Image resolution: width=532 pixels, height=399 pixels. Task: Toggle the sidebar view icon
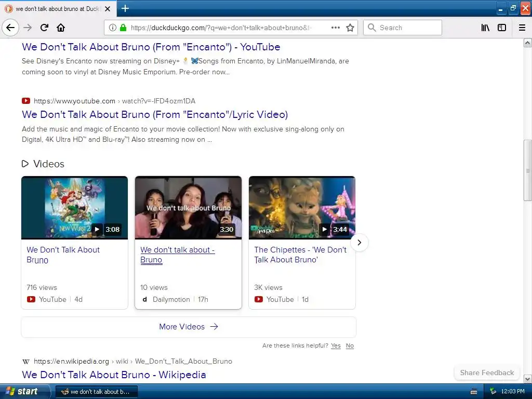502,28
